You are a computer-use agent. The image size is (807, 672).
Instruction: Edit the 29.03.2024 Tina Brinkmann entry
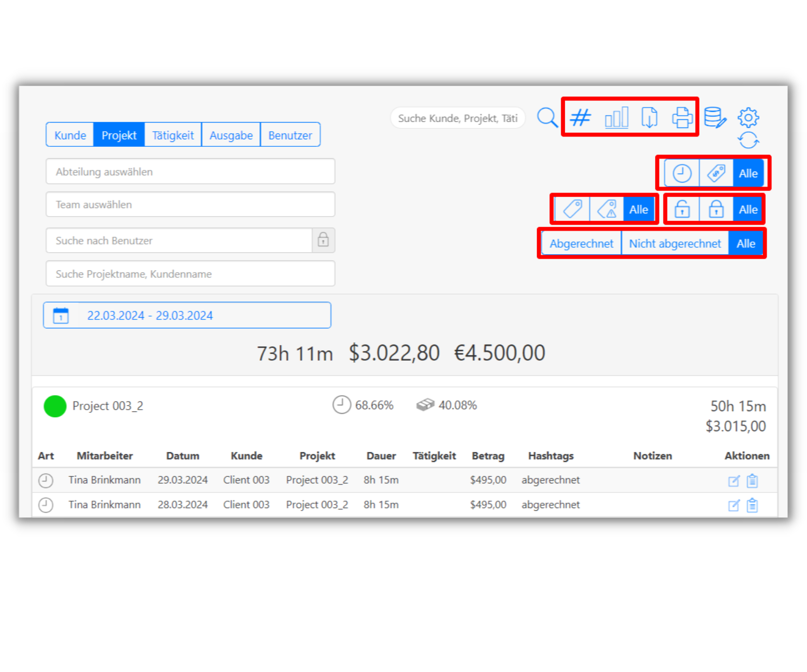pyautogui.click(x=733, y=481)
